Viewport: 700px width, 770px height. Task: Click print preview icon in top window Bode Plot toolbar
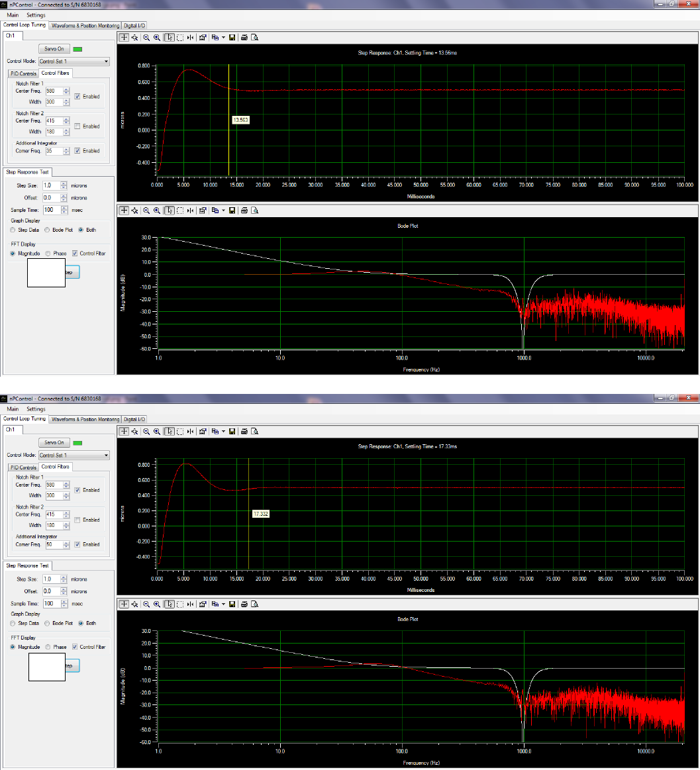click(x=254, y=210)
